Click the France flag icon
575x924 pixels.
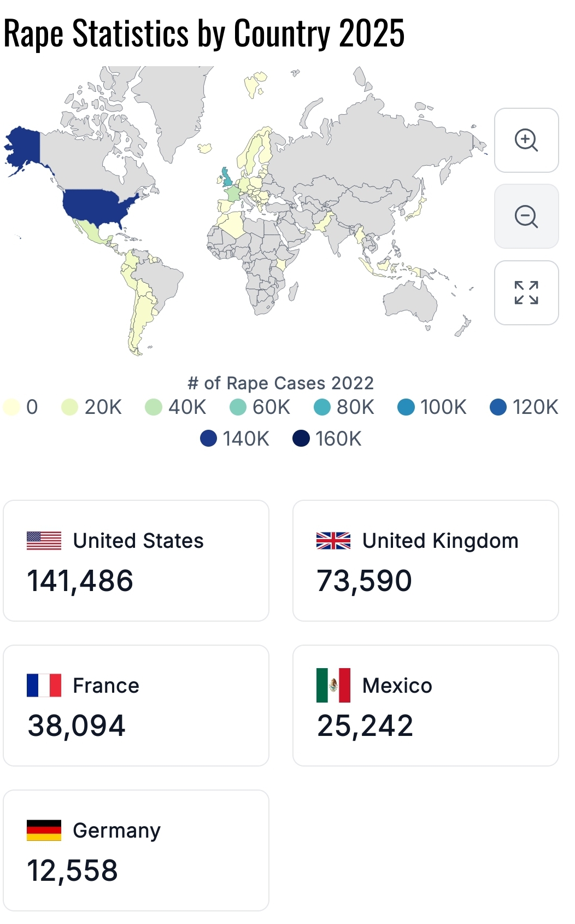tap(44, 685)
